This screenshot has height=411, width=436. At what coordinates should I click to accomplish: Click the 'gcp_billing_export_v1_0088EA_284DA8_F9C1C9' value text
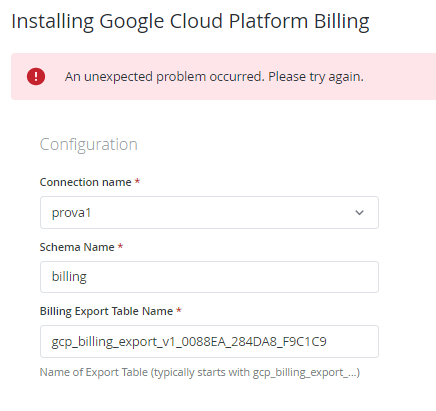(x=189, y=342)
